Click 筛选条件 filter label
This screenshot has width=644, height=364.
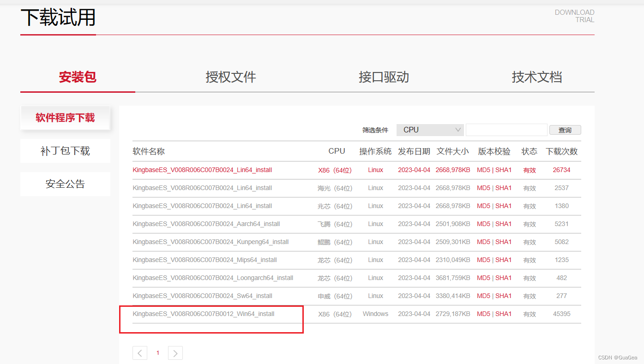pyautogui.click(x=375, y=130)
